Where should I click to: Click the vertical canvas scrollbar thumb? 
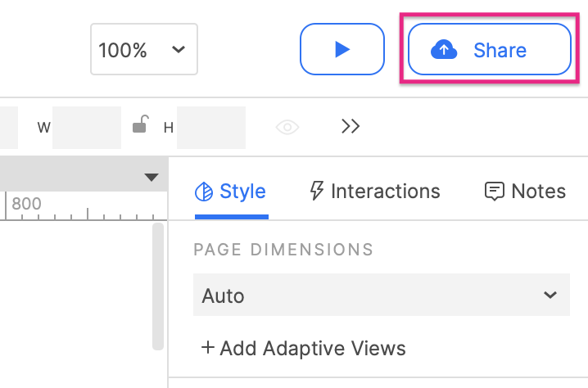pyautogui.click(x=158, y=286)
